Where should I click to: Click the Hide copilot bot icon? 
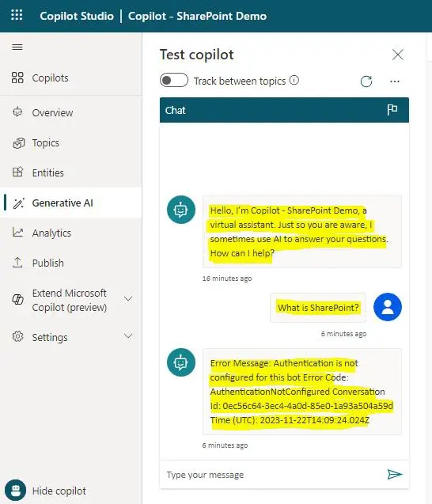[16, 491]
